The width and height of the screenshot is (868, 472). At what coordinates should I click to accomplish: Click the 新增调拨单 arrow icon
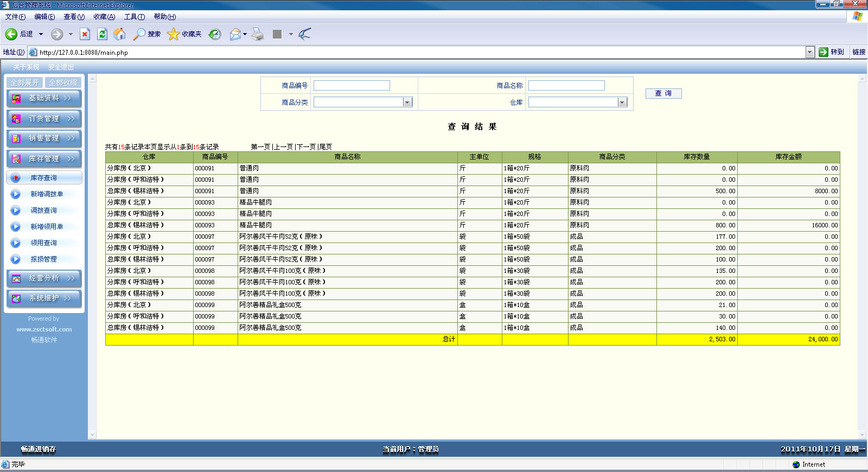(16, 194)
